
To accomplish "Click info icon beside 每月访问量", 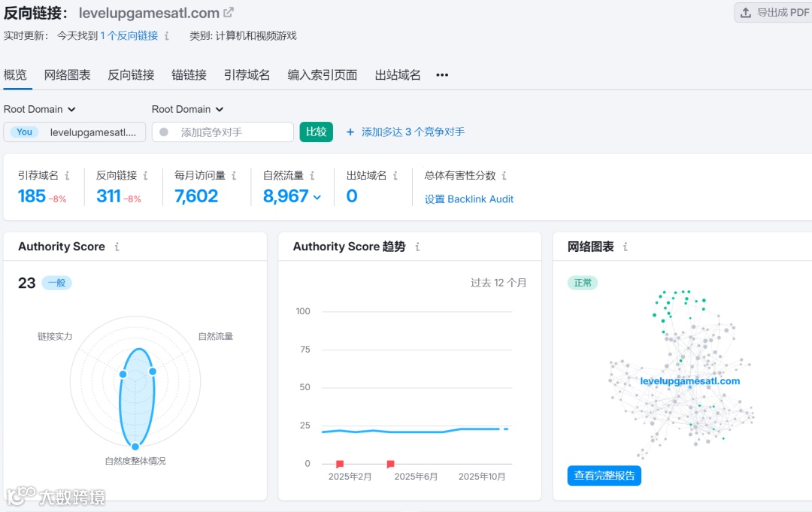I will pyautogui.click(x=234, y=175).
